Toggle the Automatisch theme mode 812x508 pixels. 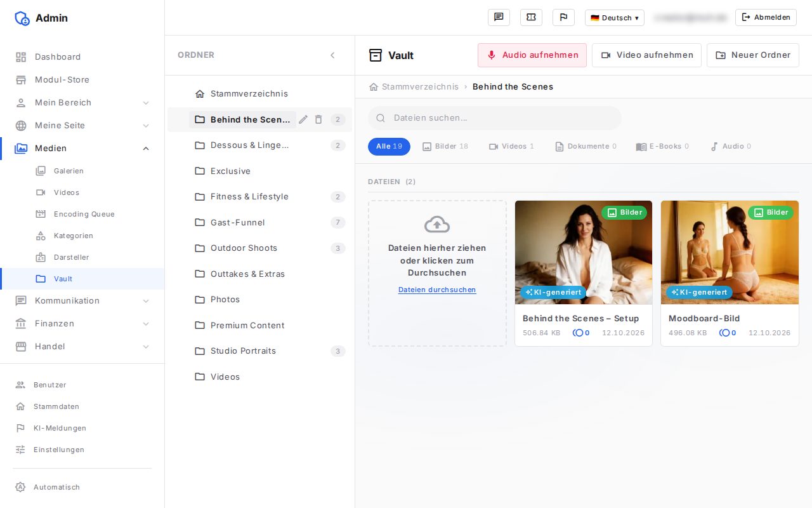(x=82, y=487)
